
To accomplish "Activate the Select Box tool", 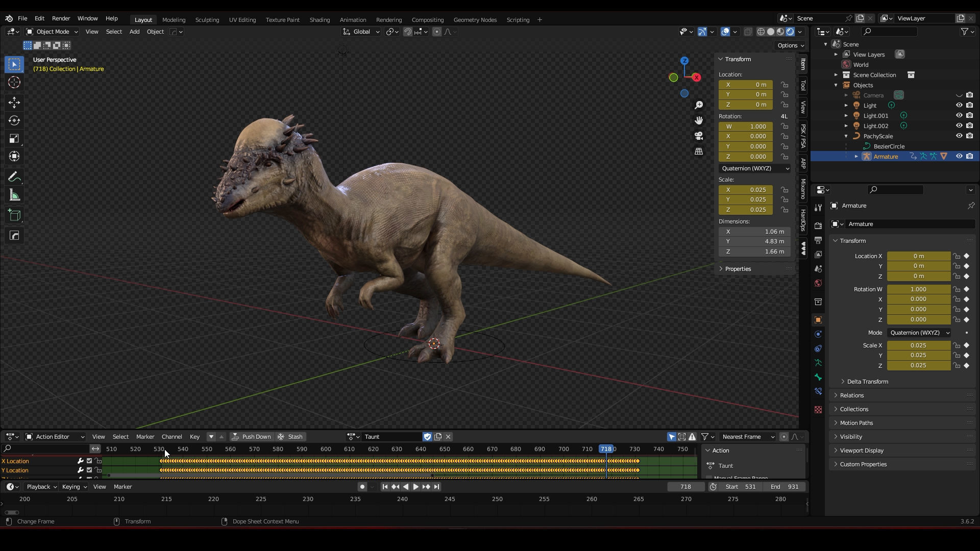I will 14,64.
